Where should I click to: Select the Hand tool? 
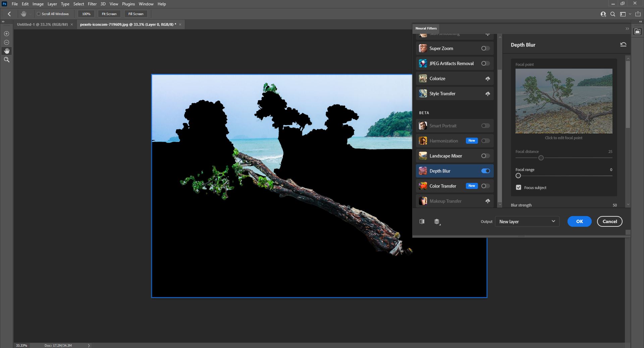(x=6, y=51)
